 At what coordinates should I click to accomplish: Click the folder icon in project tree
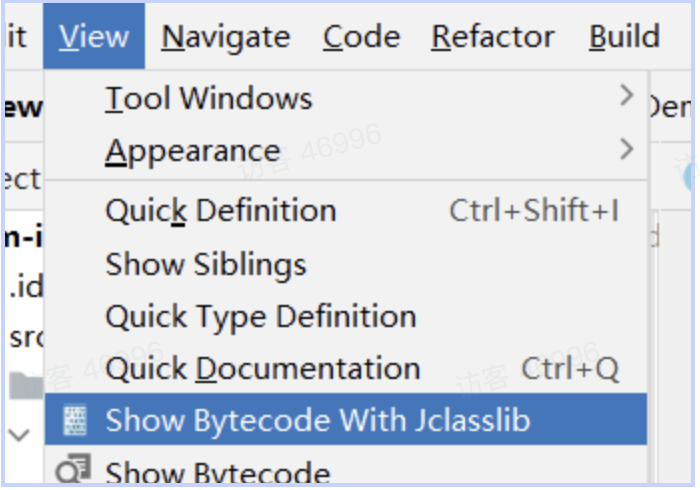click(x=23, y=383)
